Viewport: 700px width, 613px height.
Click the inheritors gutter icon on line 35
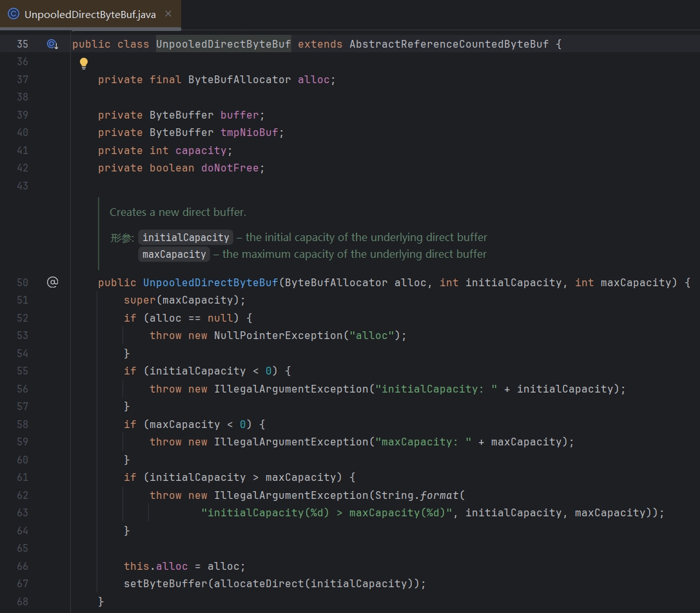(53, 44)
